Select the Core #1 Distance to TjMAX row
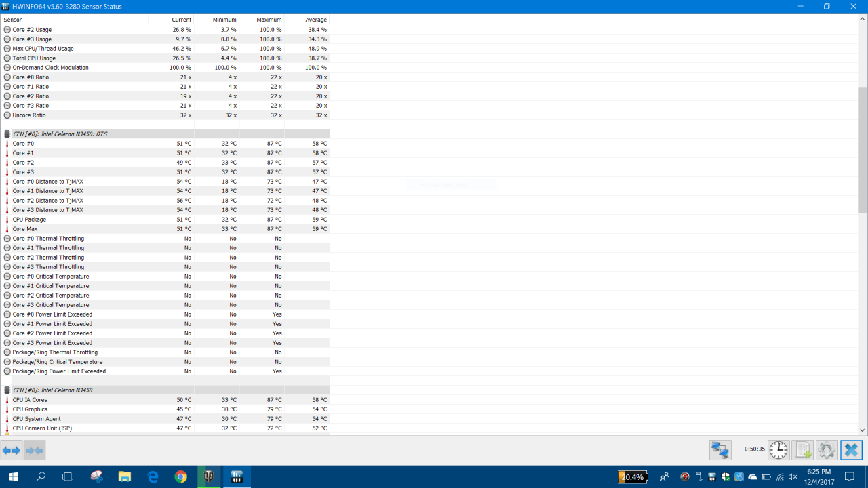The image size is (868, 488). 165,191
